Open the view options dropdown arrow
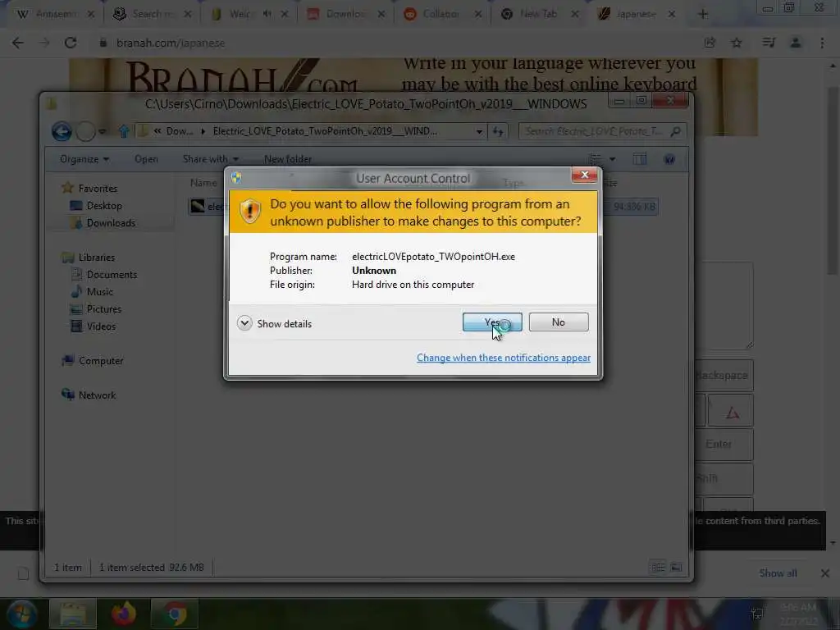This screenshot has width=840, height=630. pyautogui.click(x=612, y=159)
